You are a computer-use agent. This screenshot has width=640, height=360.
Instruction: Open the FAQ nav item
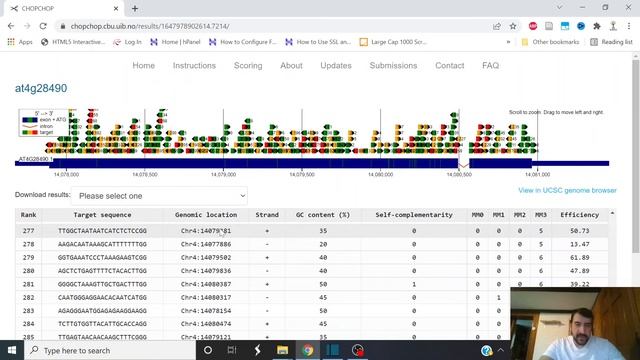click(x=491, y=65)
